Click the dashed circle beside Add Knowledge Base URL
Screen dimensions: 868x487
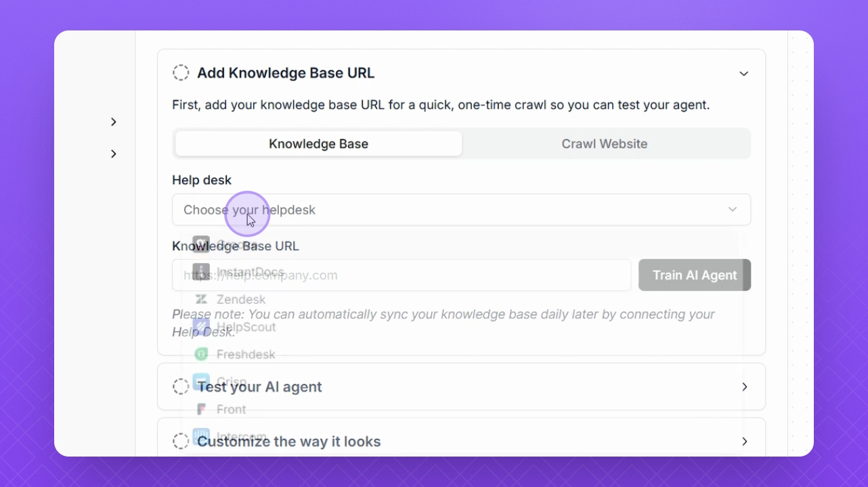181,73
